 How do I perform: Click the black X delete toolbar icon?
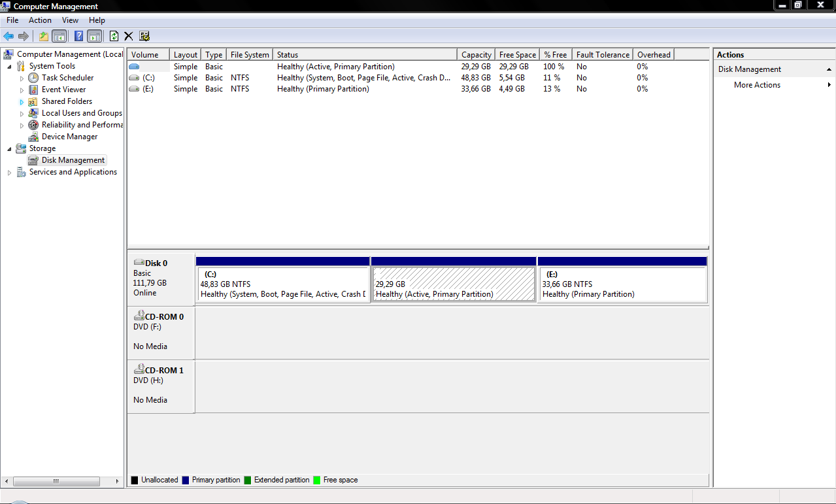129,37
